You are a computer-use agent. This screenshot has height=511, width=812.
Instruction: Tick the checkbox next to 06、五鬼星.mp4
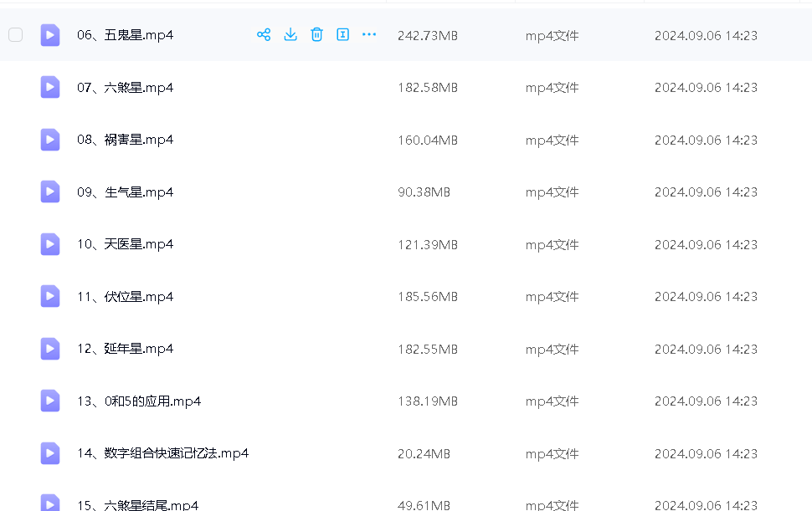pos(15,34)
